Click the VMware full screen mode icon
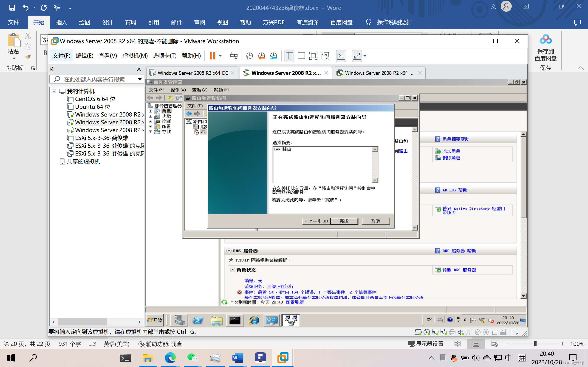The image size is (588, 367). pos(313,56)
